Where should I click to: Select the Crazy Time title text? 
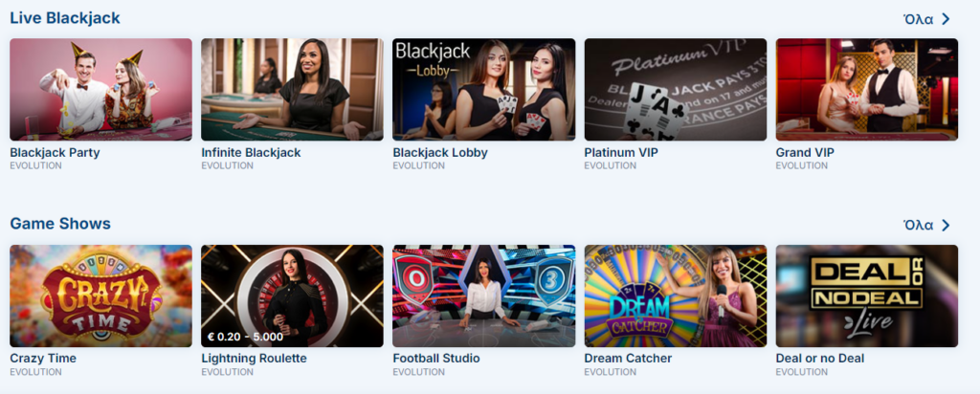[43, 359]
